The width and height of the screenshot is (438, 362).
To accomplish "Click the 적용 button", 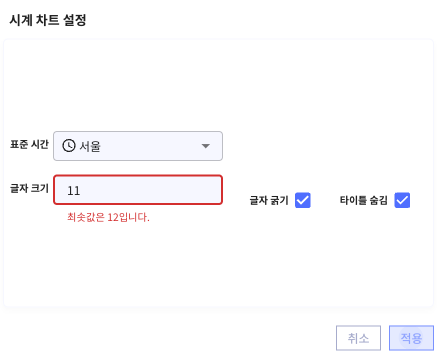I will tap(411, 338).
